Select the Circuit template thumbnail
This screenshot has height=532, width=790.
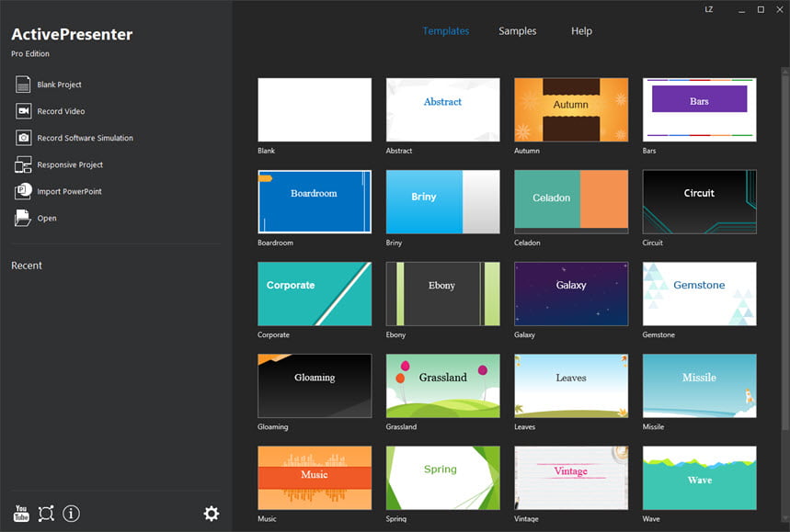coord(699,202)
